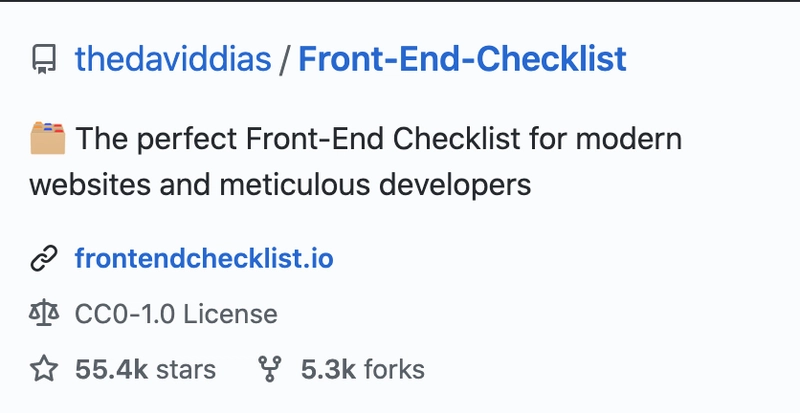Click the star outline icon

click(x=44, y=369)
